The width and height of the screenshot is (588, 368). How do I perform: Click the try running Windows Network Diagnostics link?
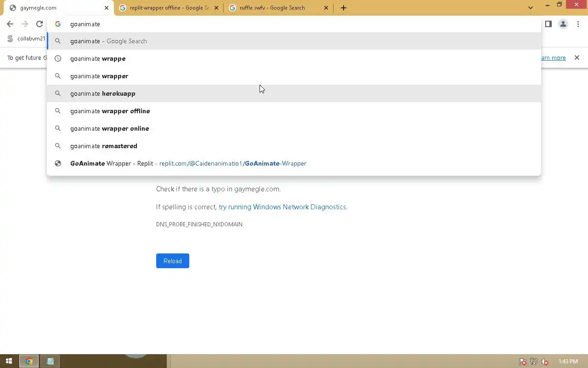[x=283, y=207]
